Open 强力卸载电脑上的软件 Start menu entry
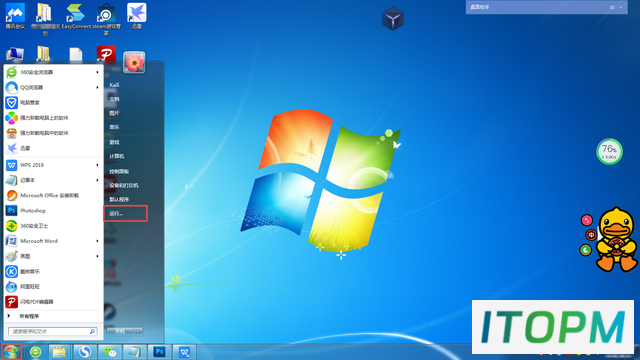 [x=53, y=118]
